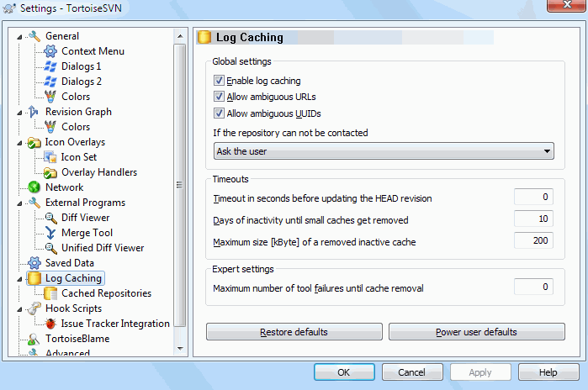Click the Saved Data gear icon
This screenshot has height=390, width=588.
pos(34,263)
